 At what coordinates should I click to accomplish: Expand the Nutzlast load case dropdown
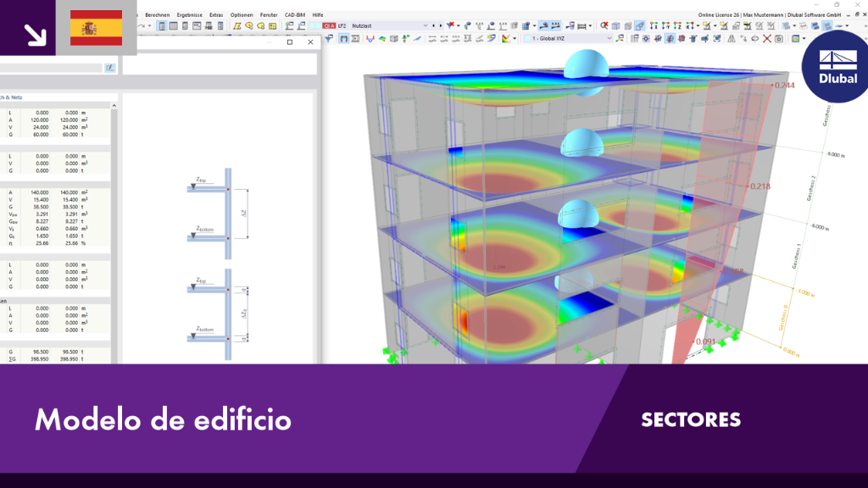tap(426, 25)
